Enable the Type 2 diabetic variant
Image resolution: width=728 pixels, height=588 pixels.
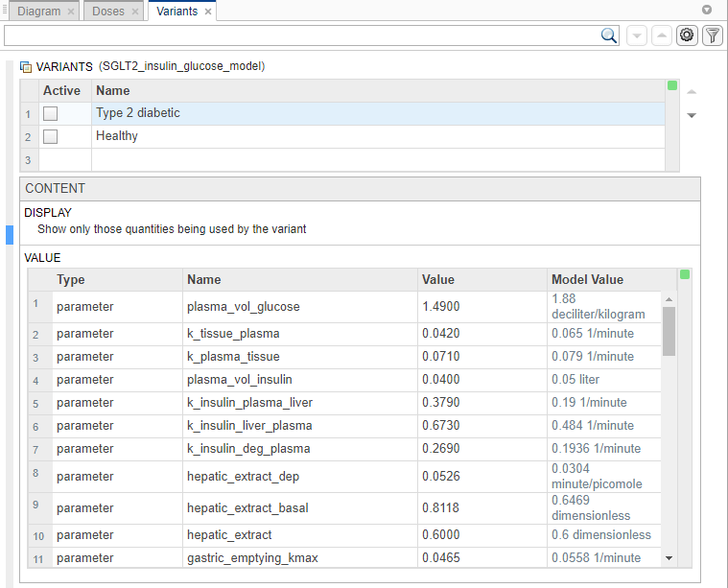click(x=50, y=113)
